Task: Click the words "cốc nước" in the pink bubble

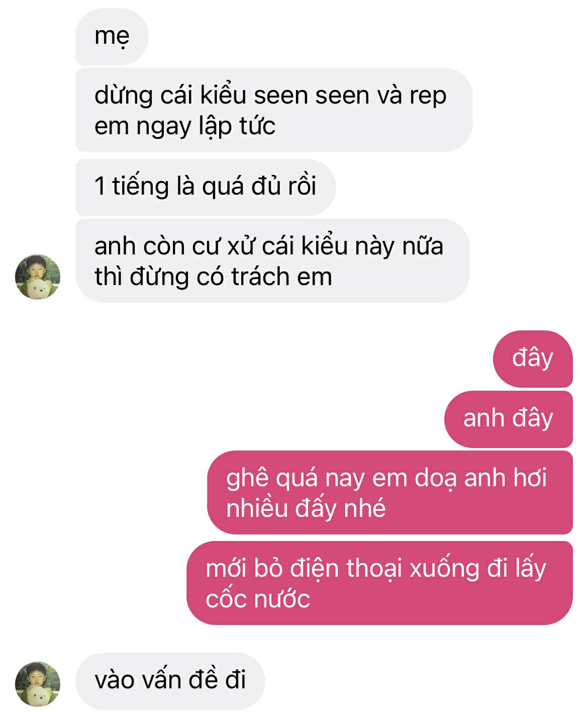Action: [x=258, y=599]
